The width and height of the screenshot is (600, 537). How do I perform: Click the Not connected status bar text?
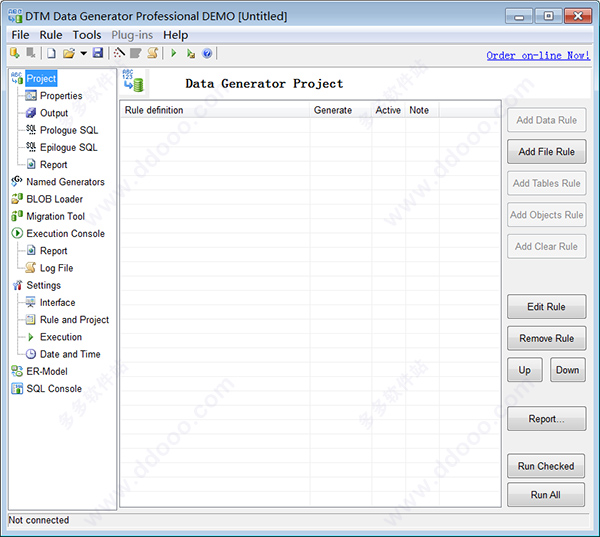(39, 520)
